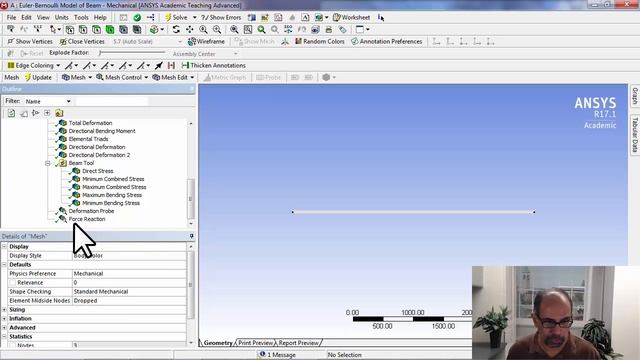Toggle Close Vertices
This screenshot has width=640, height=360.
82,42
